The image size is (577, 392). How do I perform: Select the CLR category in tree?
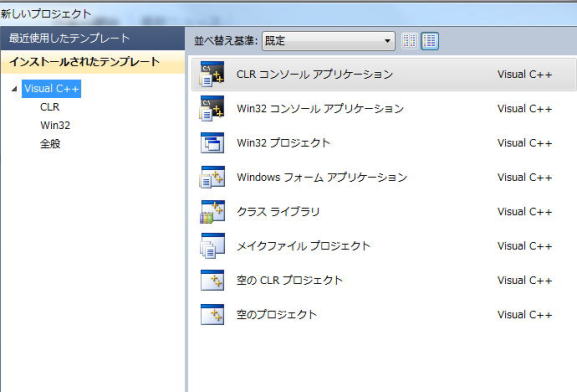pos(50,107)
